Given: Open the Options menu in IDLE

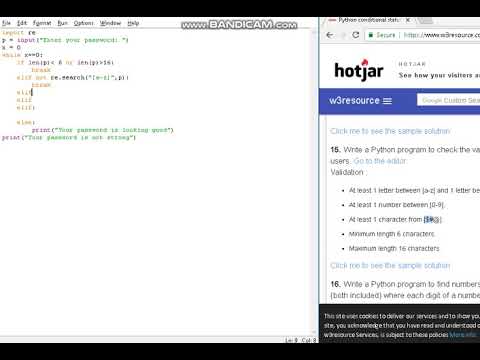Looking at the screenshot, I should tap(84, 23).
